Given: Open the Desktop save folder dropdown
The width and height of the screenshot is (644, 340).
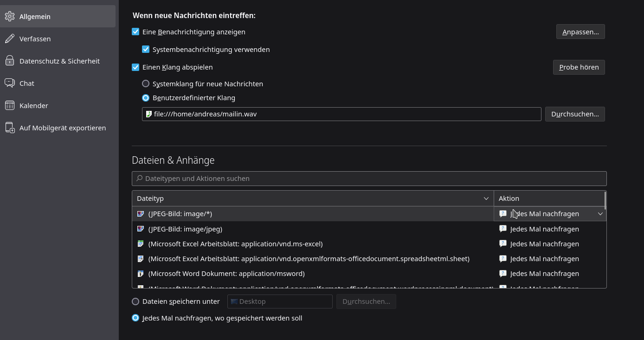Looking at the screenshot, I should point(280,302).
